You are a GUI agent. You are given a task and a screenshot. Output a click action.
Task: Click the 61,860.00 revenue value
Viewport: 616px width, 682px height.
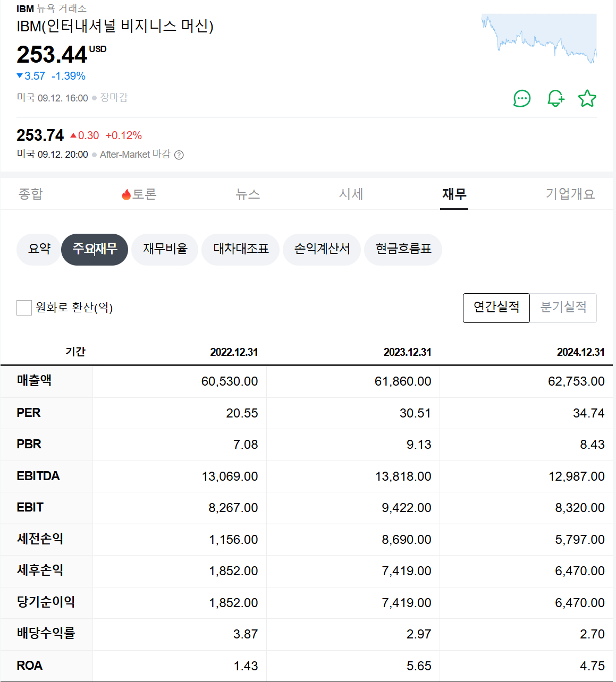[x=403, y=381]
